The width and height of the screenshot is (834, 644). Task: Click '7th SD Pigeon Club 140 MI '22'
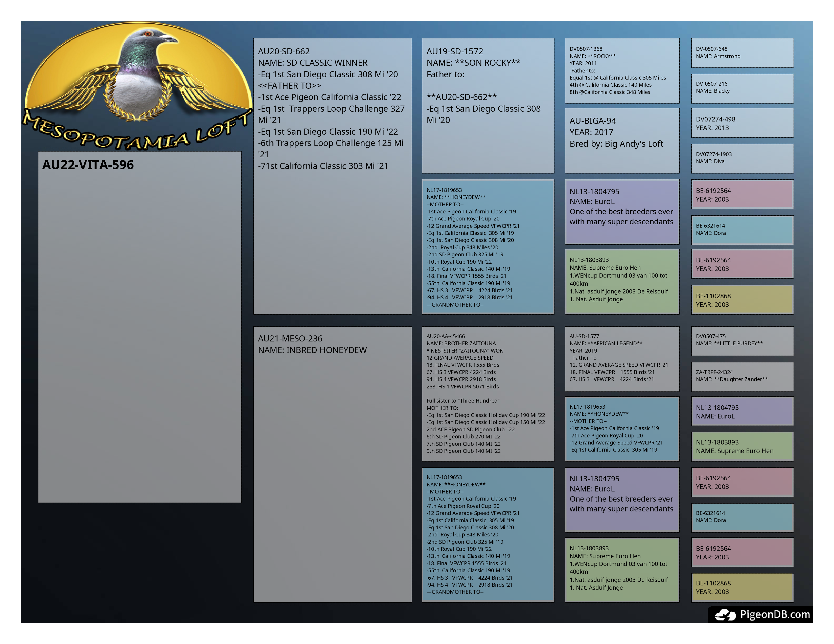point(464,444)
